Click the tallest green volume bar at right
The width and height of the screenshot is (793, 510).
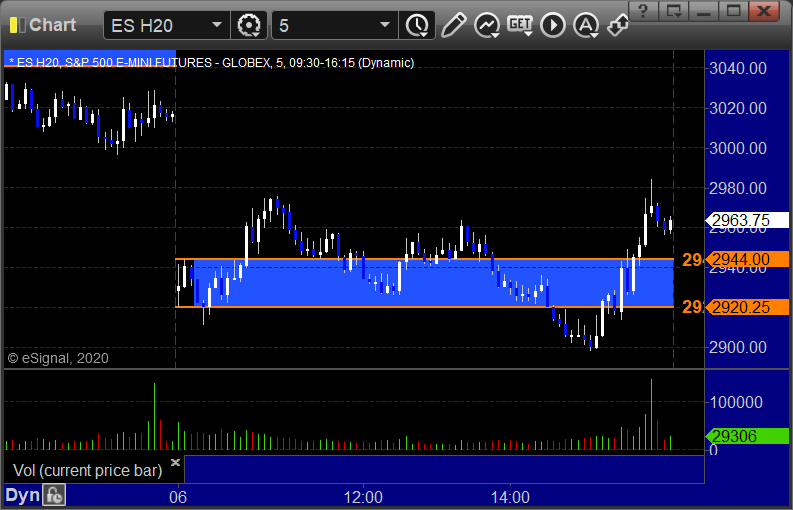[x=651, y=414]
